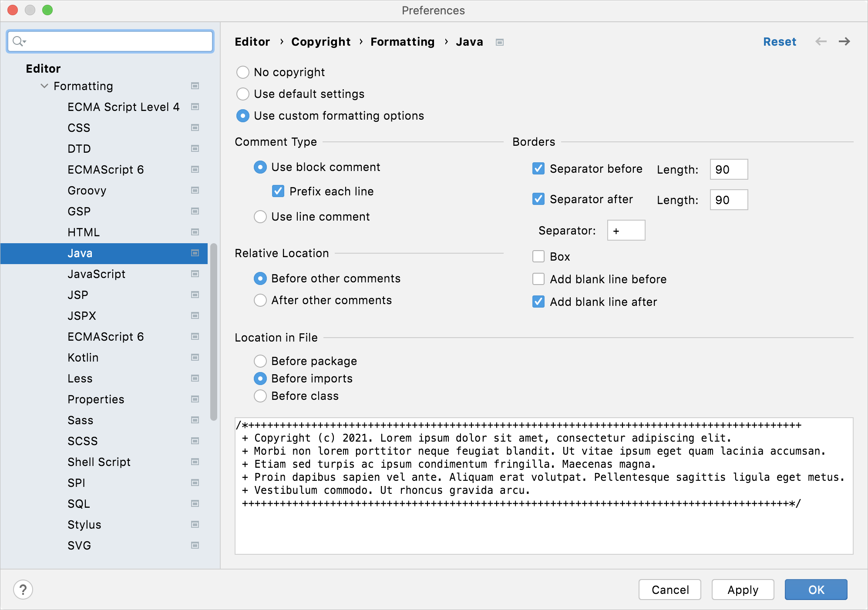
Task: Click the forward navigation arrow icon
Action: [844, 42]
